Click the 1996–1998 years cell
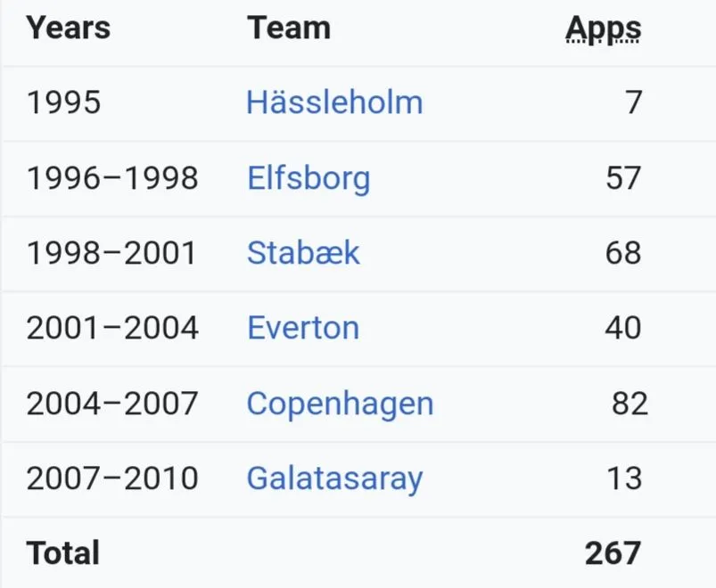Screen dimensions: 716x588 pos(112,178)
